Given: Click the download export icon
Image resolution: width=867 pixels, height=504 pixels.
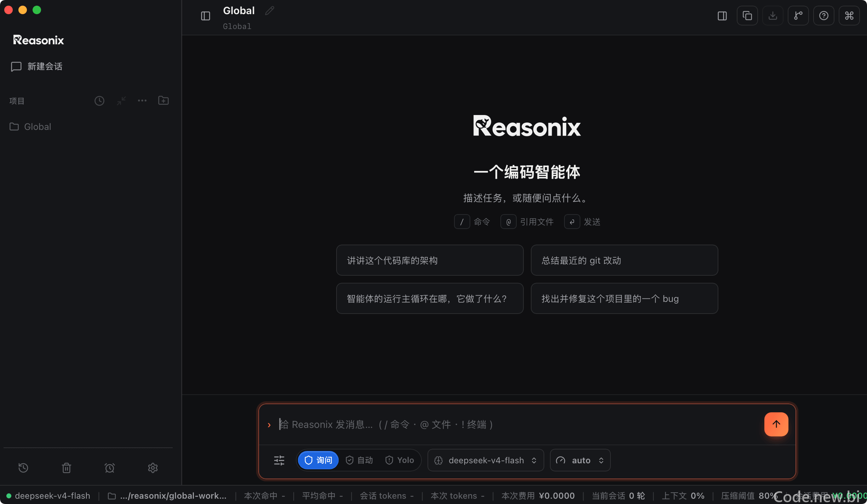Looking at the screenshot, I should [773, 16].
